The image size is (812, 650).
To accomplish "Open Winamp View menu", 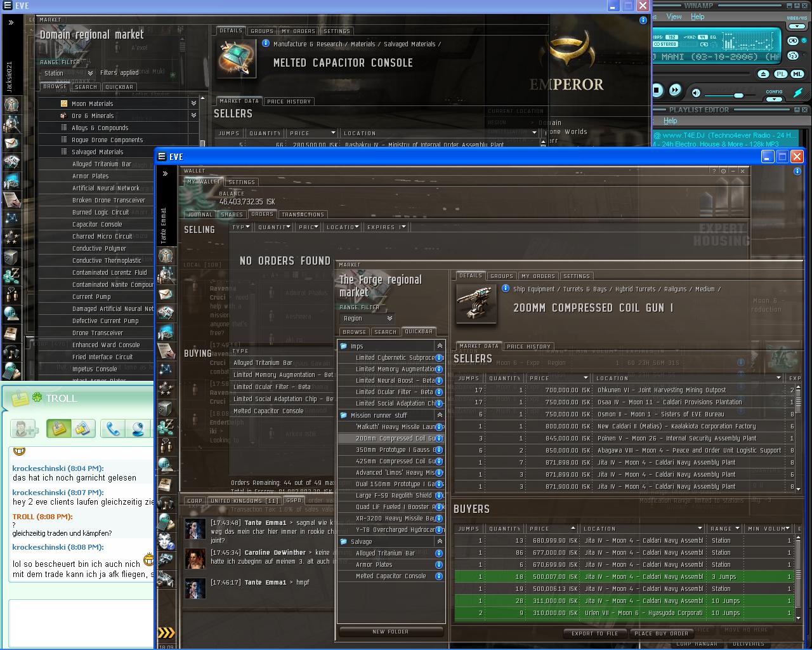I will 674,17.
